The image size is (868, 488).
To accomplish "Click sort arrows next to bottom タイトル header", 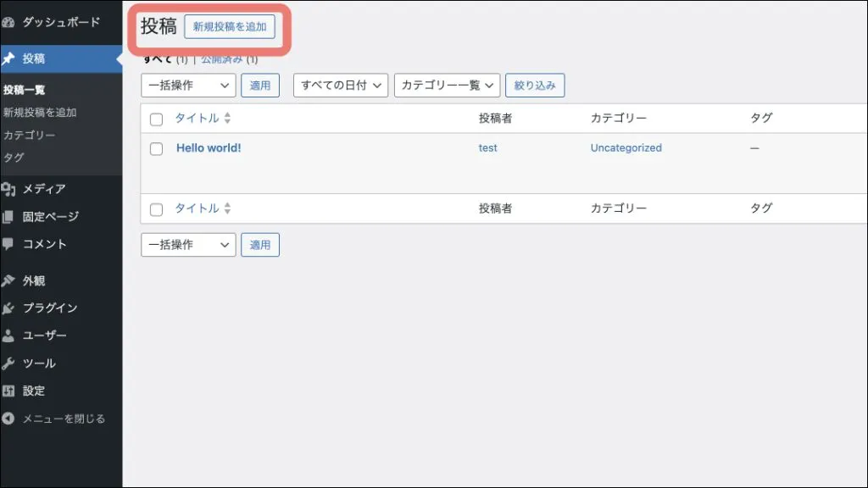I will [x=227, y=208].
